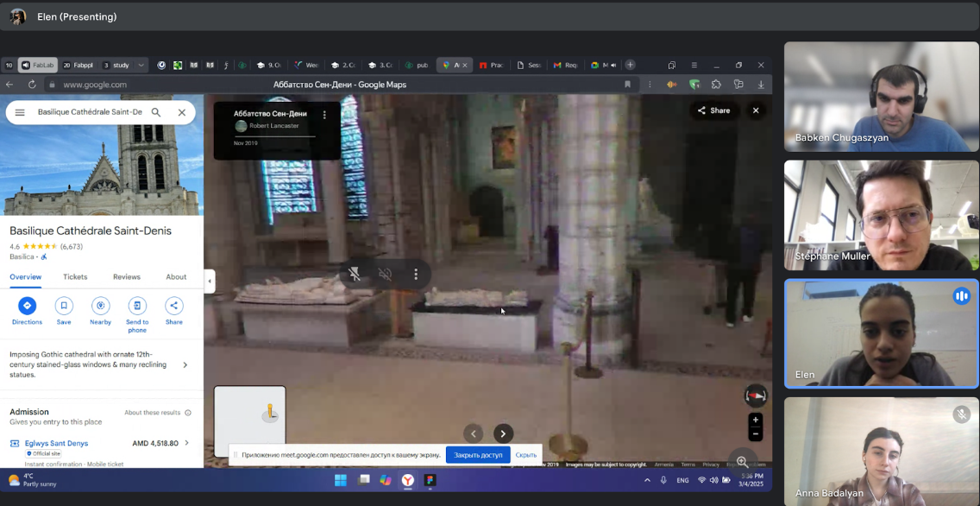
Task: Open photo info card more options
Action: click(324, 115)
